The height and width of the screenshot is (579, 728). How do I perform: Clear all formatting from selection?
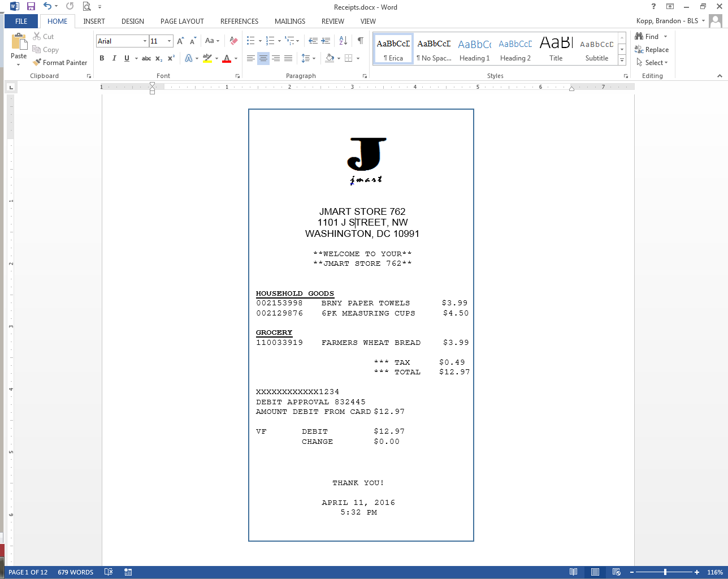pos(233,41)
